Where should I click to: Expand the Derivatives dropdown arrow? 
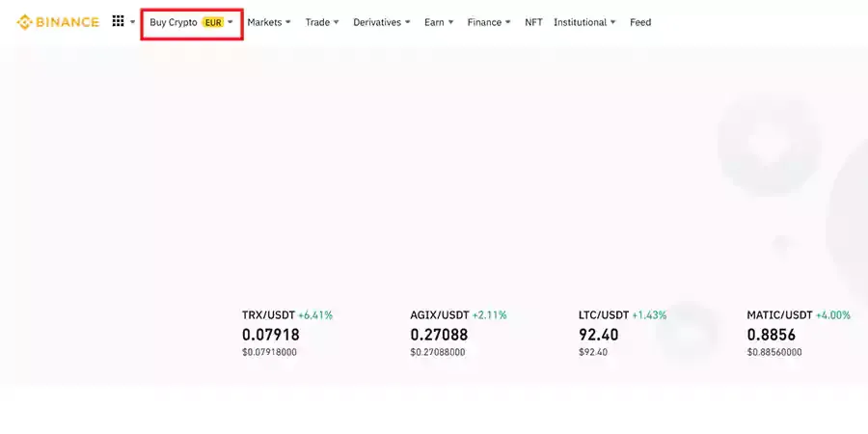(x=407, y=22)
